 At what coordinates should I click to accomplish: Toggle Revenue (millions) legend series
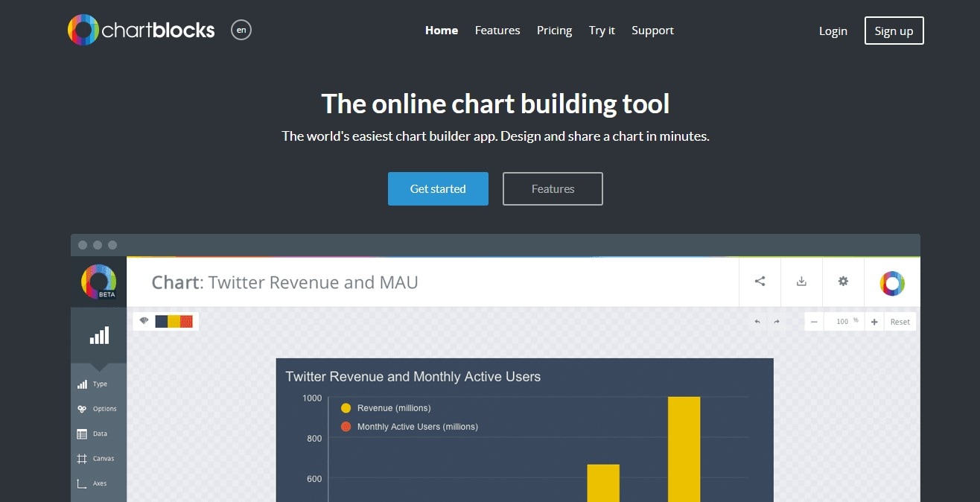[393, 408]
